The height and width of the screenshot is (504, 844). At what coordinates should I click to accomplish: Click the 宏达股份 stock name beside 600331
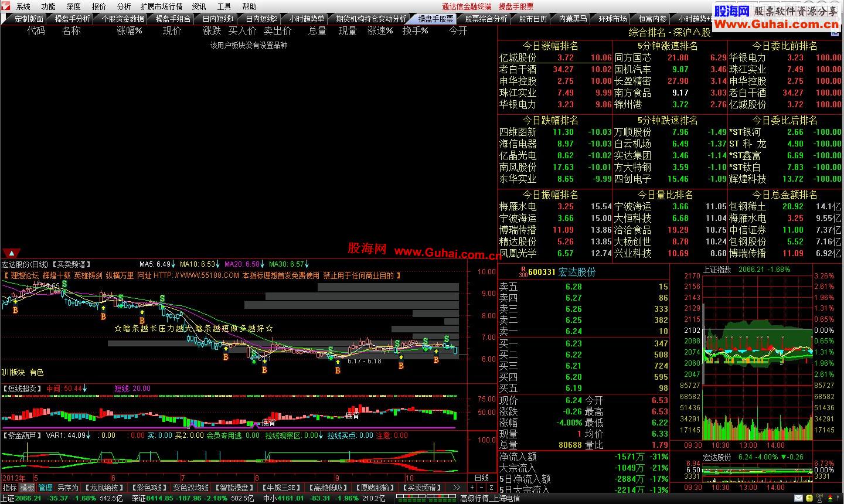pos(577,272)
